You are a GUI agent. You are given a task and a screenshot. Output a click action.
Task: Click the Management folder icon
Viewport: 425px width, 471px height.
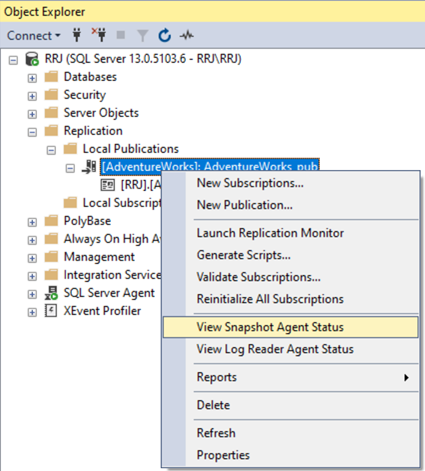[51, 257]
